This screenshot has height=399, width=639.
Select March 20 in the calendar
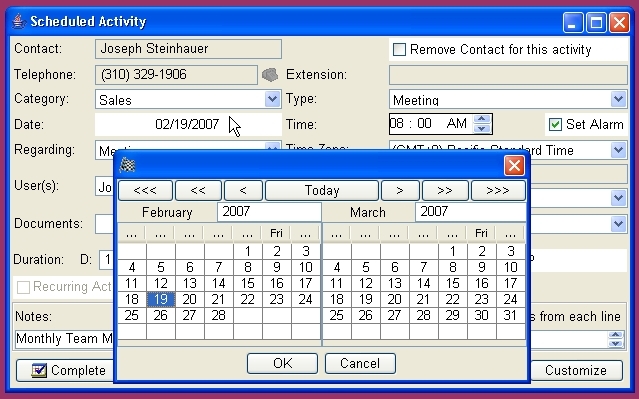click(x=394, y=299)
